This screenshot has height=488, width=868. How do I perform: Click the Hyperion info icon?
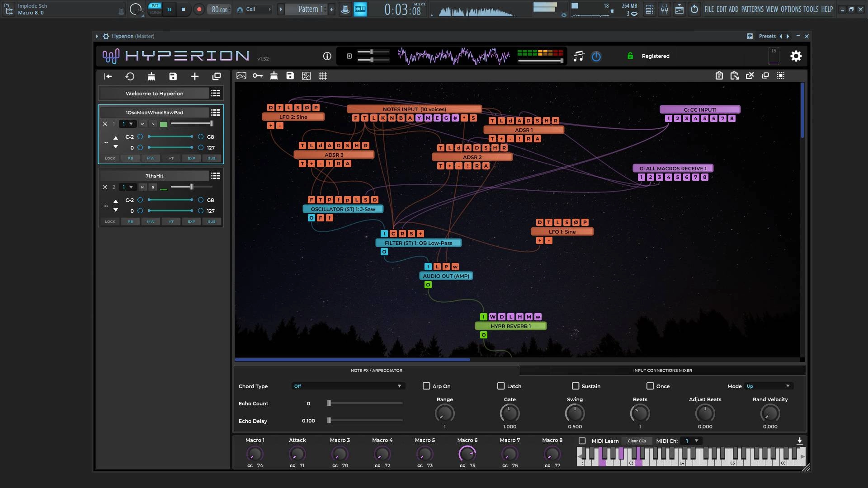[327, 56]
